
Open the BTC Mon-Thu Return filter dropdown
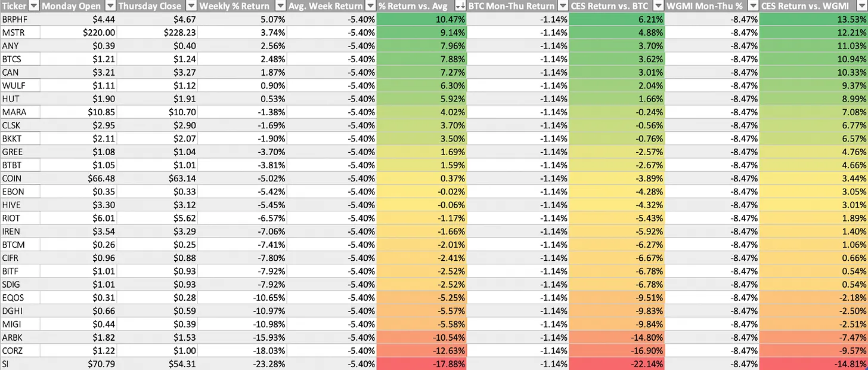[562, 6]
